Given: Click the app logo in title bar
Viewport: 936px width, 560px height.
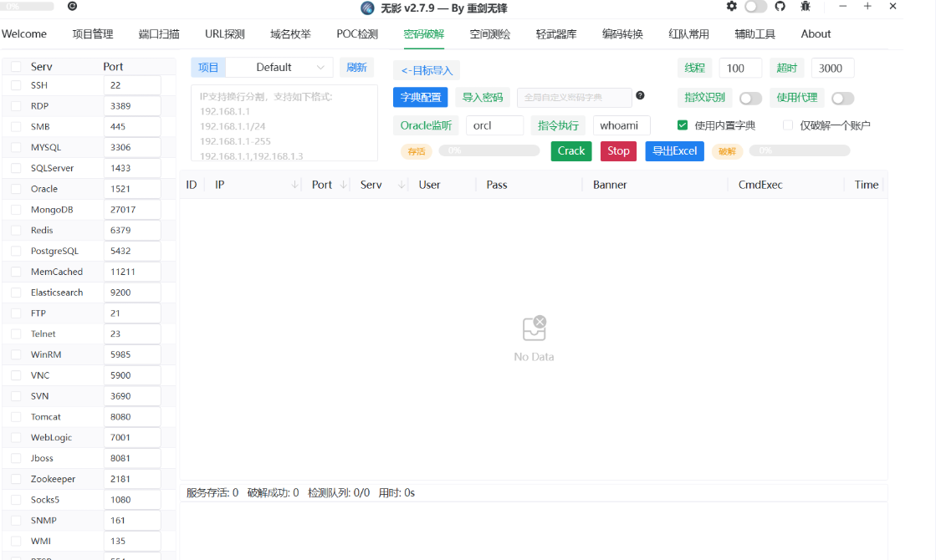Looking at the screenshot, I should (x=367, y=8).
